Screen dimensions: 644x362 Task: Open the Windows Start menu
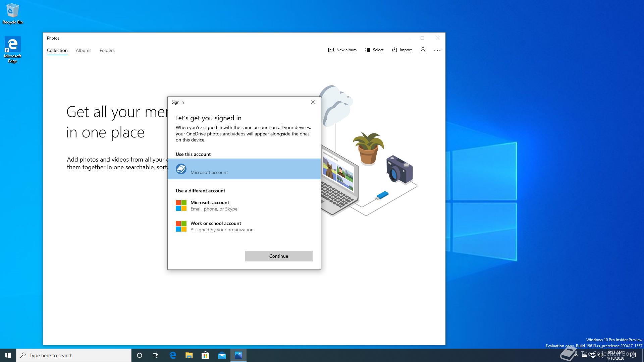(8, 355)
